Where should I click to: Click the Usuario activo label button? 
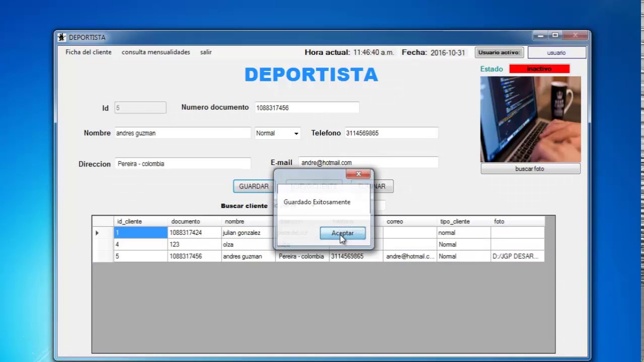pos(499,52)
